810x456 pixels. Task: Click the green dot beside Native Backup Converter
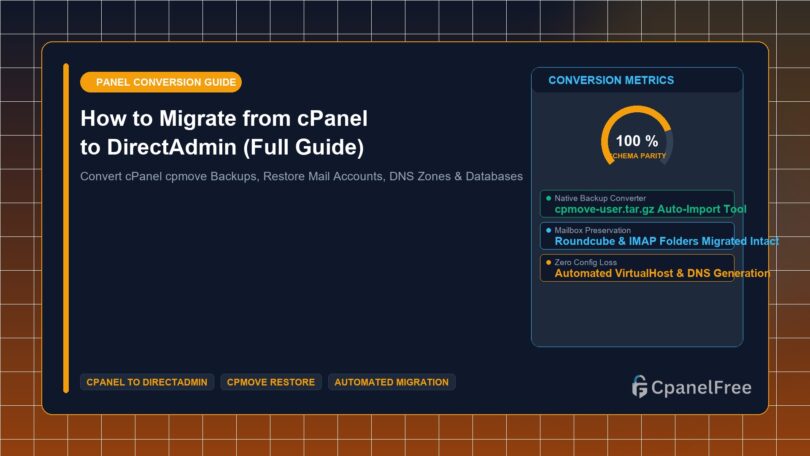[x=549, y=198]
